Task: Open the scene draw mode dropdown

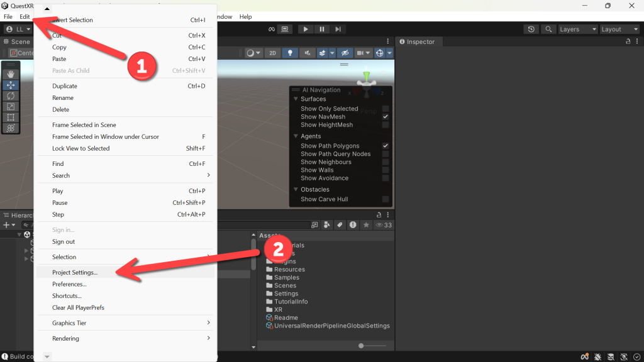Action: (x=253, y=53)
